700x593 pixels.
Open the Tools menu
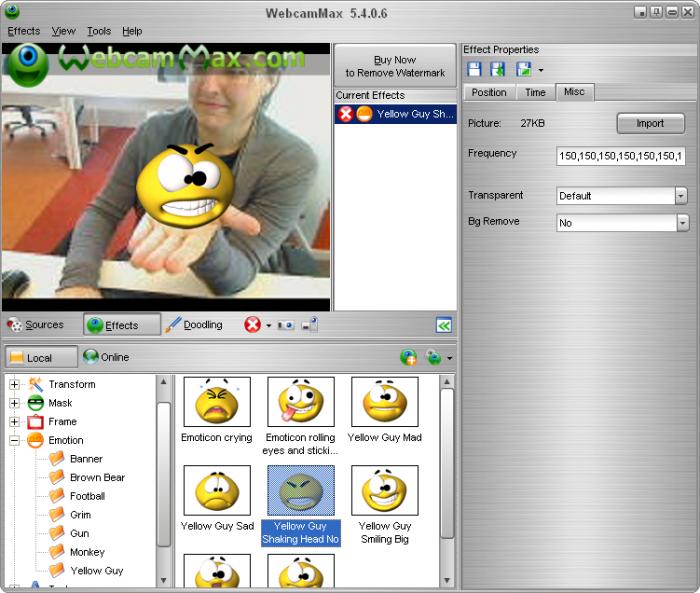(99, 31)
